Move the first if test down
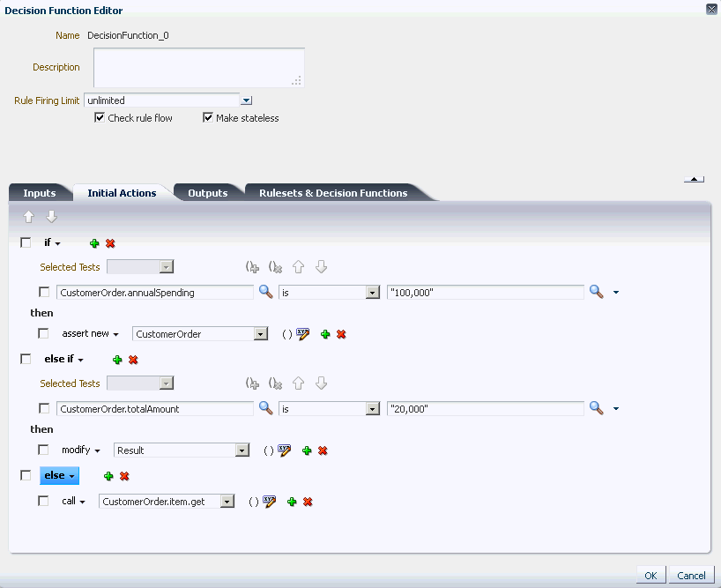721x588 pixels. [x=319, y=267]
